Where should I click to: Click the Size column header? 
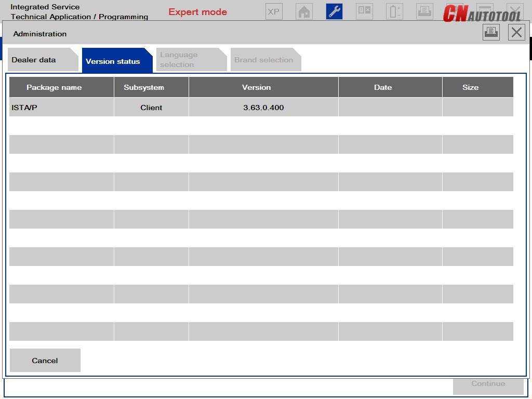[478, 87]
